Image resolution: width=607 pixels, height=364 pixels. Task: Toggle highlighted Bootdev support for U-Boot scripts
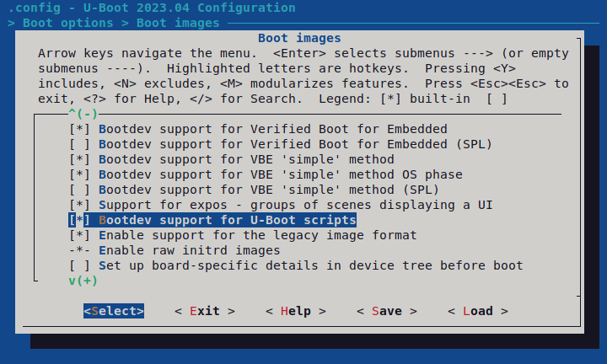pyautogui.click(x=212, y=220)
